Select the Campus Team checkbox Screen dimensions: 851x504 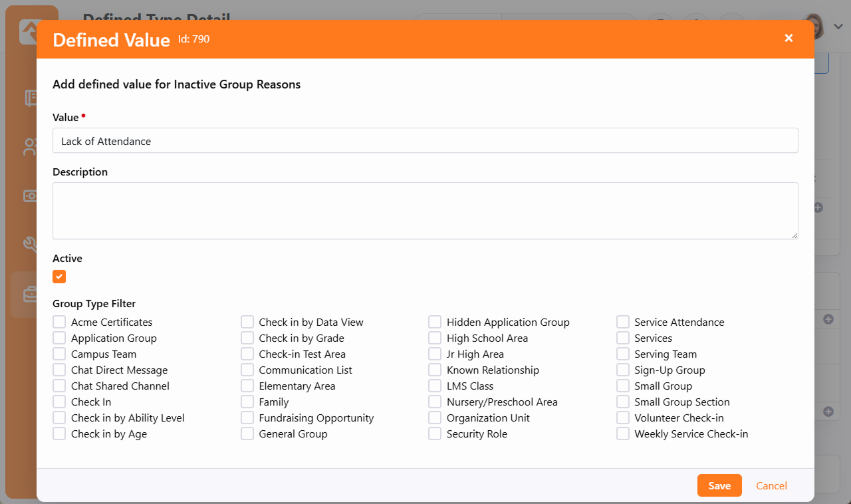[59, 354]
